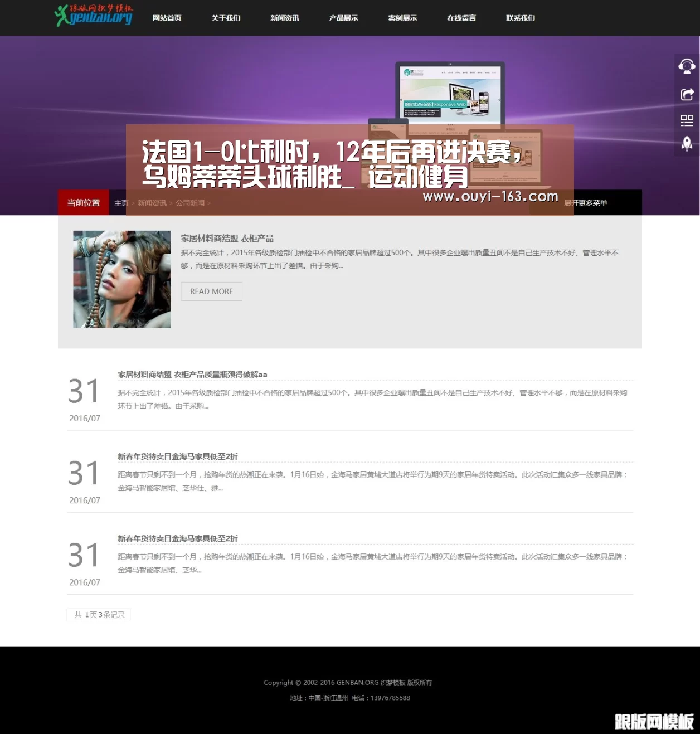Navigate to 案例展示 page
The width and height of the screenshot is (700, 734).
[403, 18]
